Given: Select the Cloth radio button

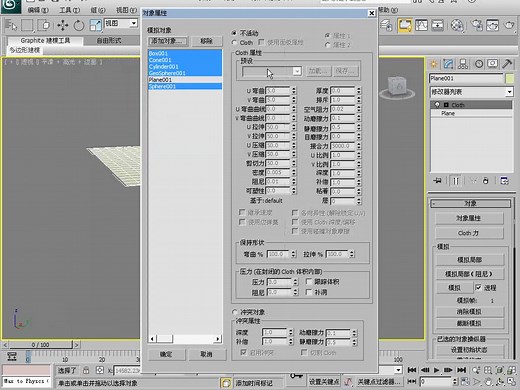Looking at the screenshot, I should click(x=234, y=42).
